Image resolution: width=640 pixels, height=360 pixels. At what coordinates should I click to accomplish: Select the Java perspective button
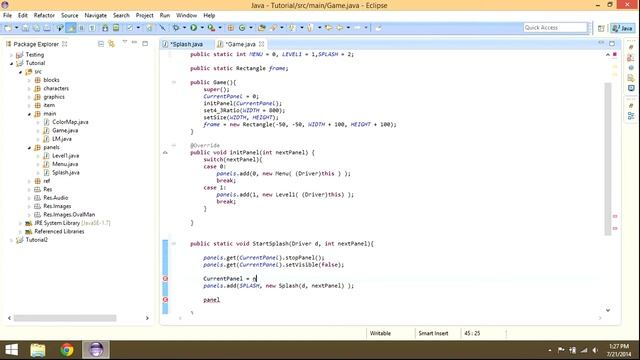623,28
